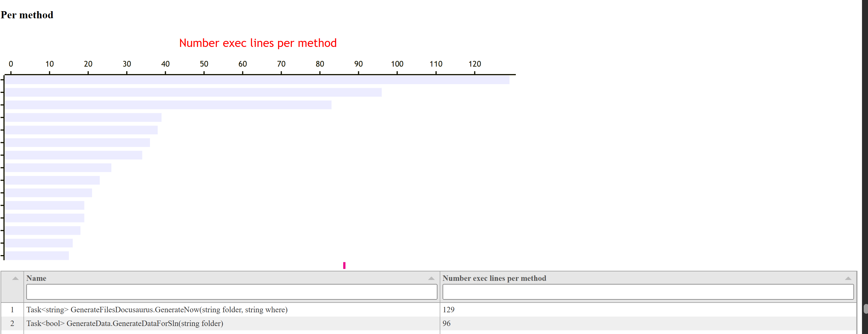Select the GenerateData.GenerateDataForSln table row
Screen dimensions: 868x334
point(125,323)
